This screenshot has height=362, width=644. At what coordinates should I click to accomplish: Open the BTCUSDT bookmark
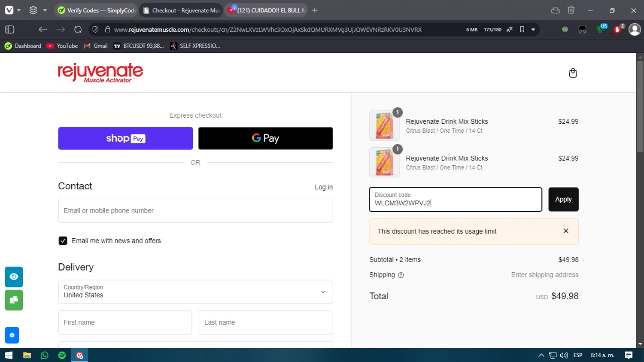[139, 46]
